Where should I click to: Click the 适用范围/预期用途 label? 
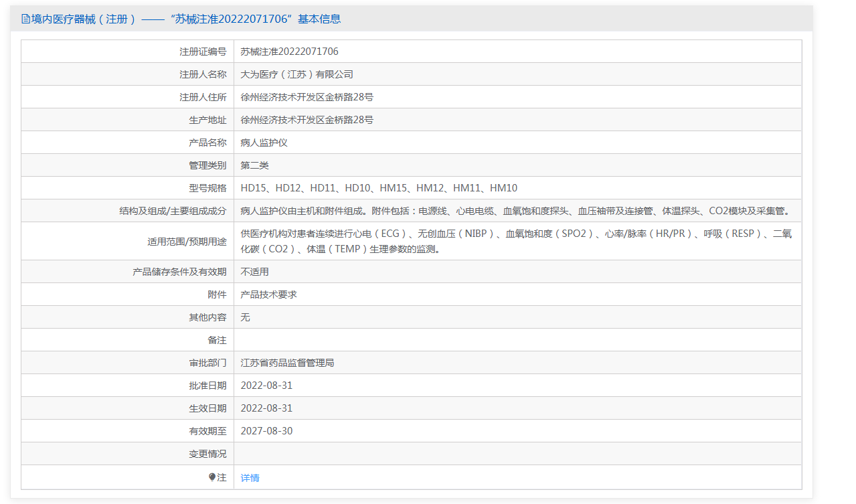pos(187,241)
